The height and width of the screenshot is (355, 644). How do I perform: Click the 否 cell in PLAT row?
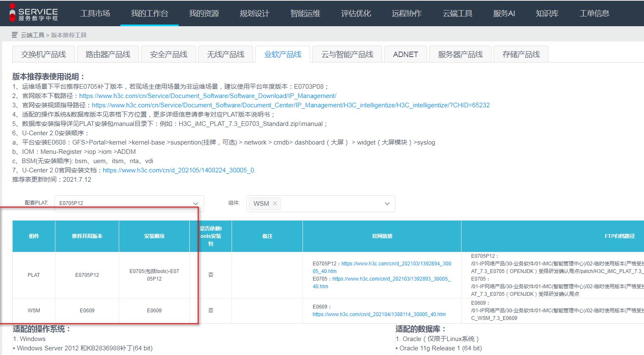pyautogui.click(x=211, y=275)
